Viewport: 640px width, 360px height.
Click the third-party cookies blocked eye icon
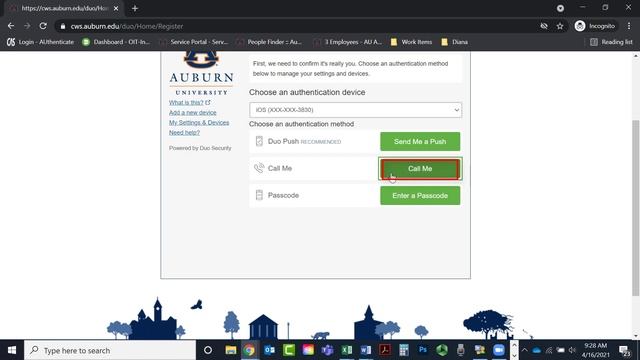pos(544,26)
